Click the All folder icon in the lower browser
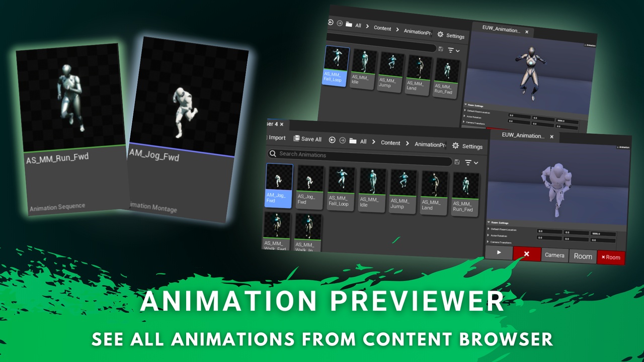 (x=353, y=141)
